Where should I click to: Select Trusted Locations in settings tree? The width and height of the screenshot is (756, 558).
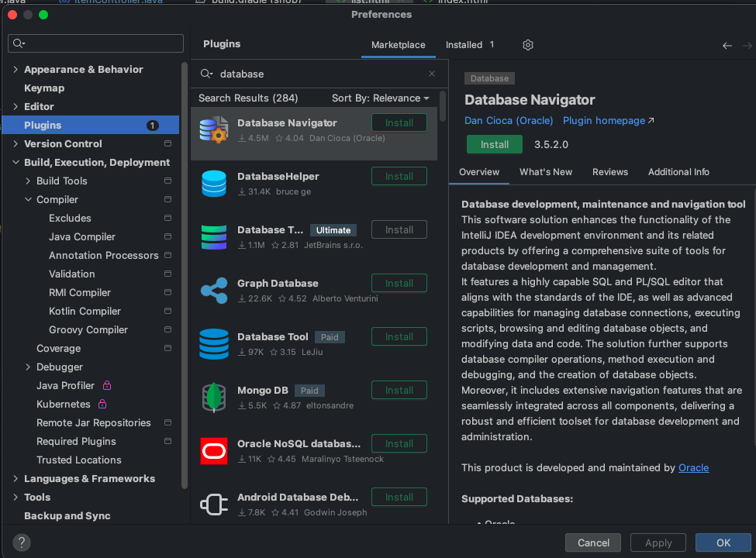click(79, 460)
